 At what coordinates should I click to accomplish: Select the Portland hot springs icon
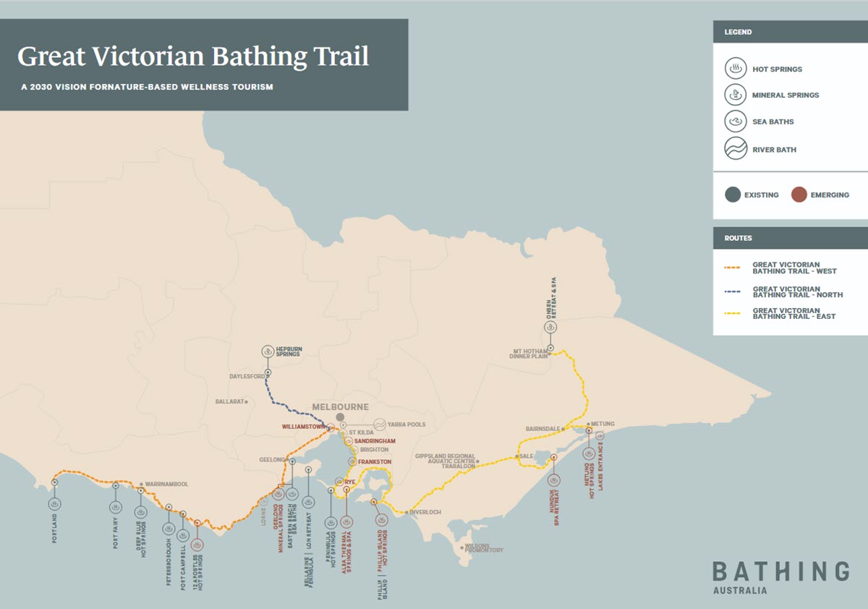click(55, 503)
